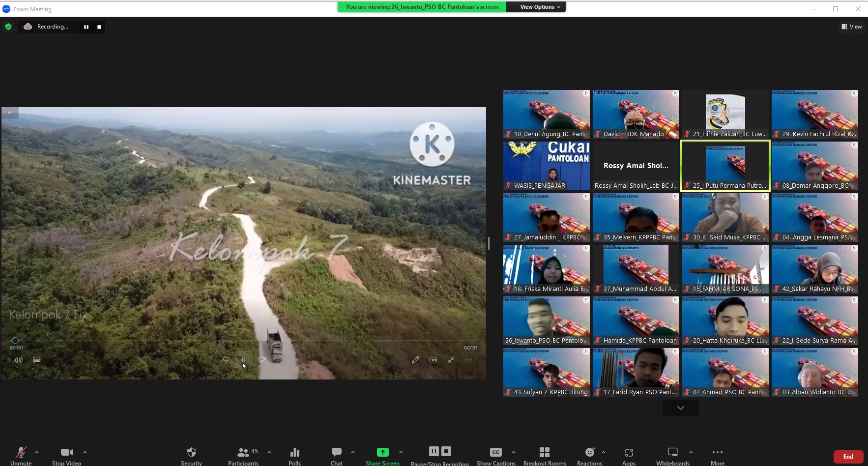868x466 pixels.
Task: Pause the shared video playback
Action: pos(243,360)
